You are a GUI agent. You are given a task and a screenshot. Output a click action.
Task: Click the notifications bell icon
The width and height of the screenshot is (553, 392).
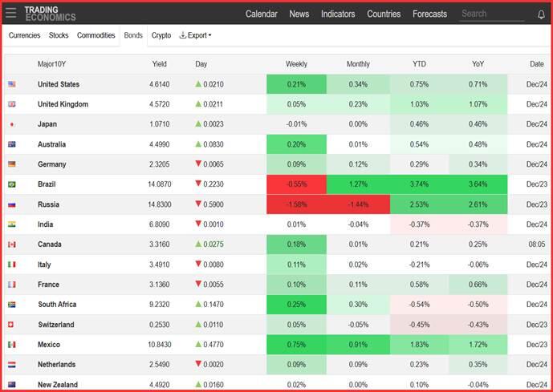coord(541,14)
